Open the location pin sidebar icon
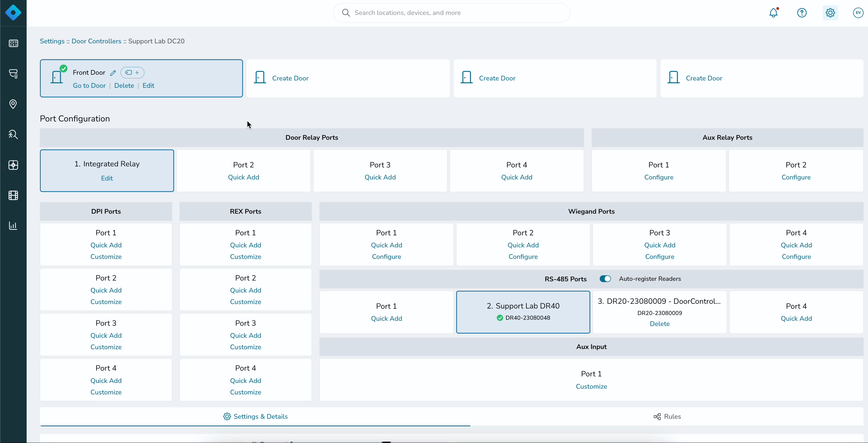Image resolution: width=868 pixels, height=443 pixels. pyautogui.click(x=13, y=104)
